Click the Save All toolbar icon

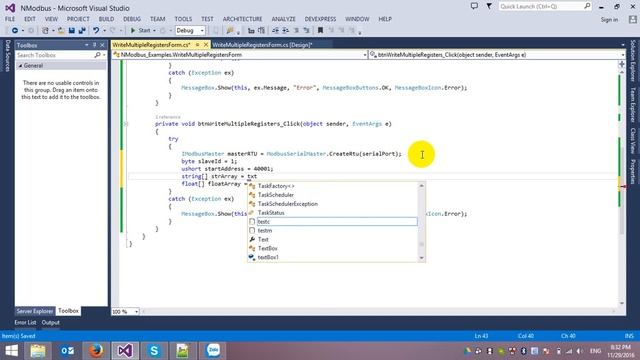pos(82,31)
